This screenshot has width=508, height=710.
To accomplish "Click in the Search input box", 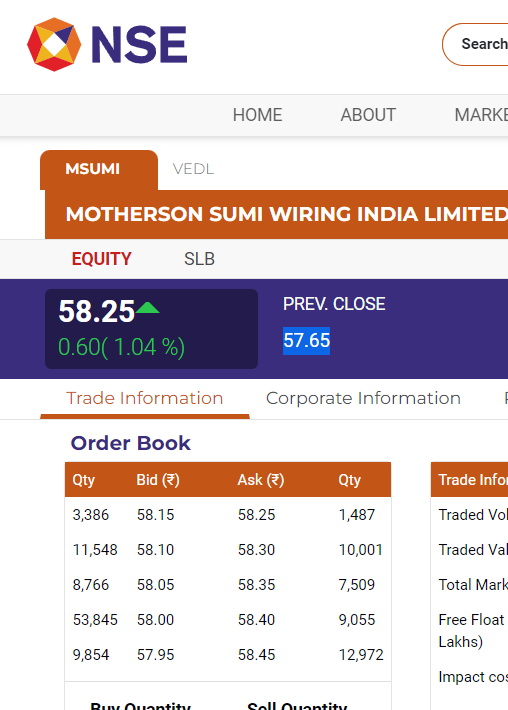I will tap(475, 44).
